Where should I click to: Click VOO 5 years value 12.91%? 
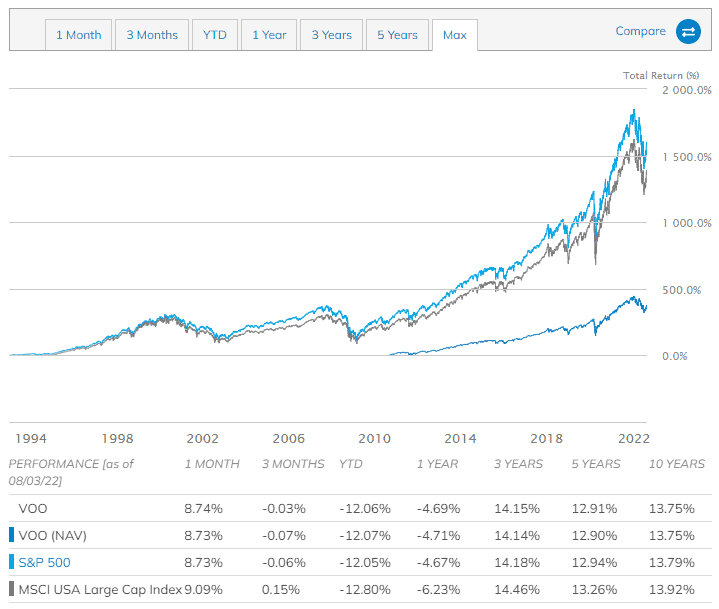click(x=594, y=509)
